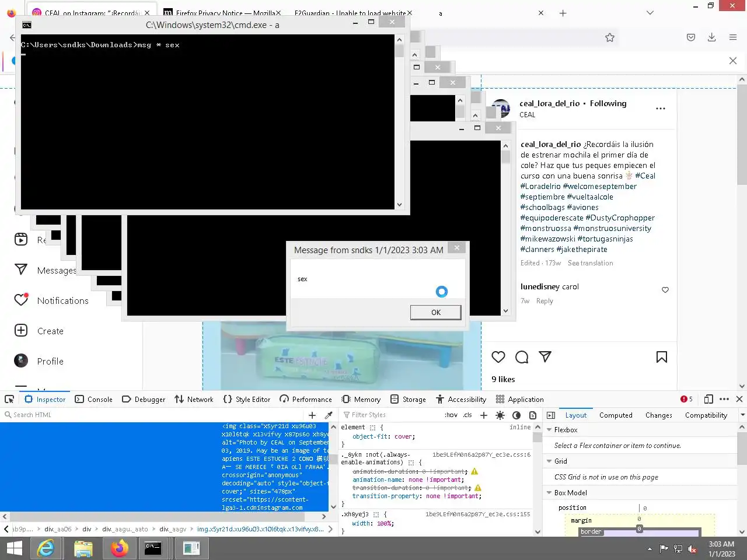Toggle print media simulation icon

[533, 415]
